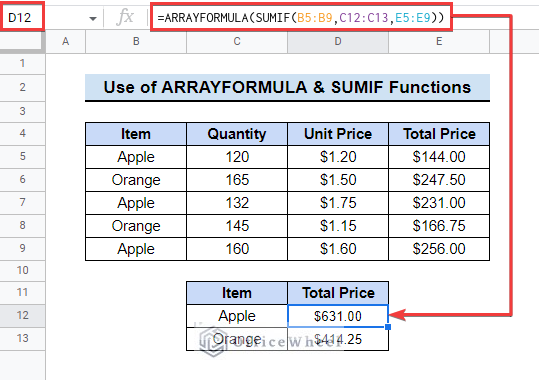Select row 5 header
The height and width of the screenshot is (380, 539).
point(22,156)
